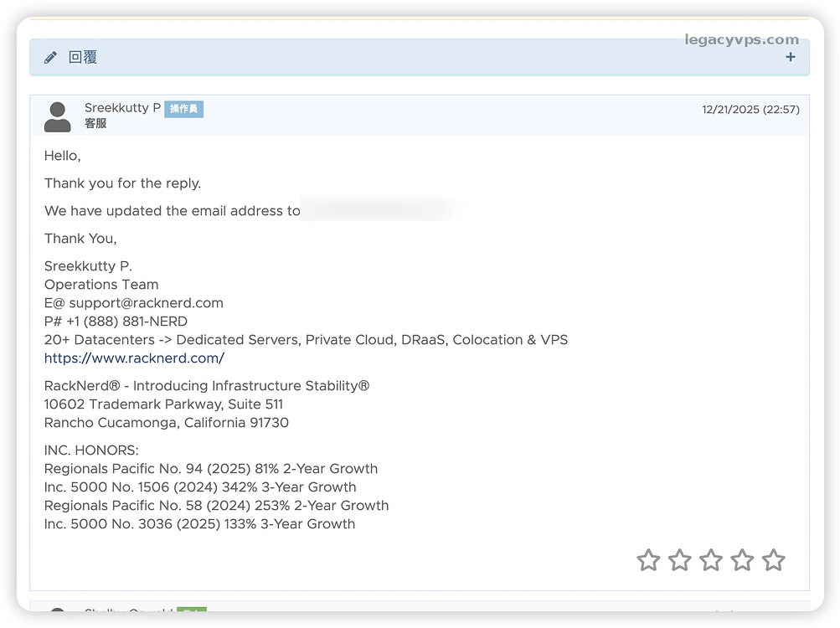Click Sreekkutty P's avatar icon
The image size is (840, 628).
[57, 117]
